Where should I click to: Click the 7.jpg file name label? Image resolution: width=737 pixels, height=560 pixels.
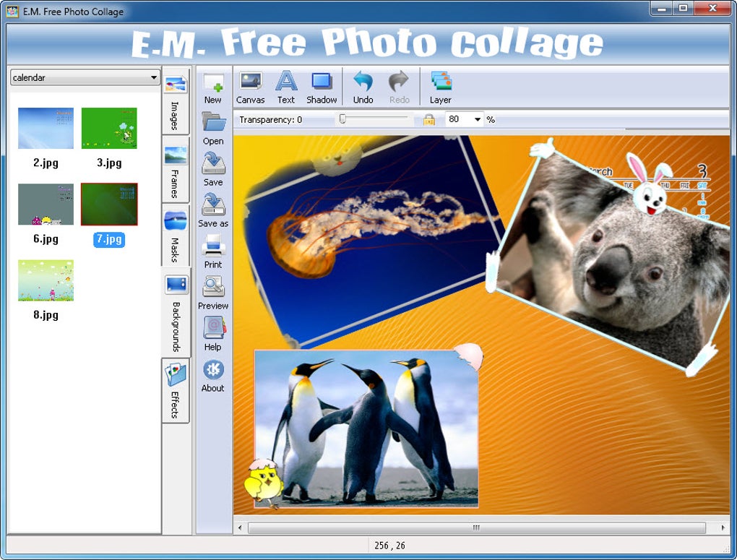click(109, 239)
